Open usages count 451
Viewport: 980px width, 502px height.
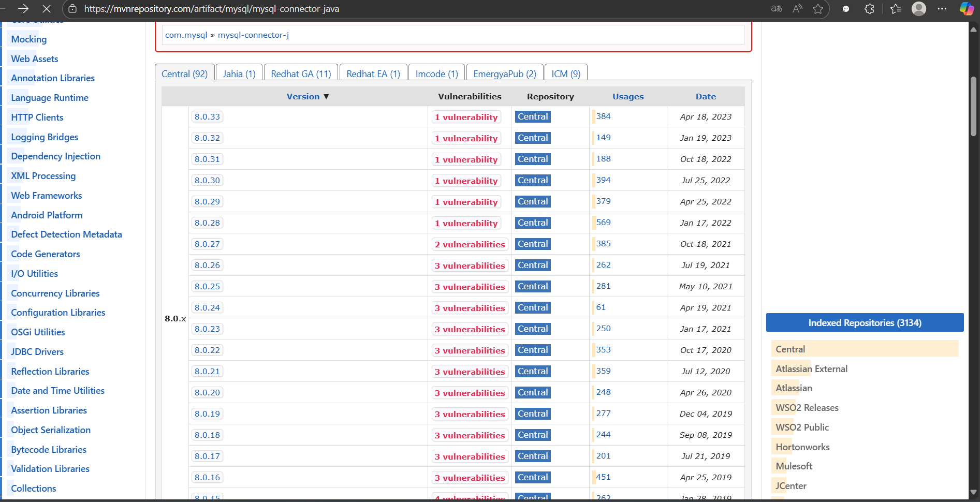coord(603,477)
